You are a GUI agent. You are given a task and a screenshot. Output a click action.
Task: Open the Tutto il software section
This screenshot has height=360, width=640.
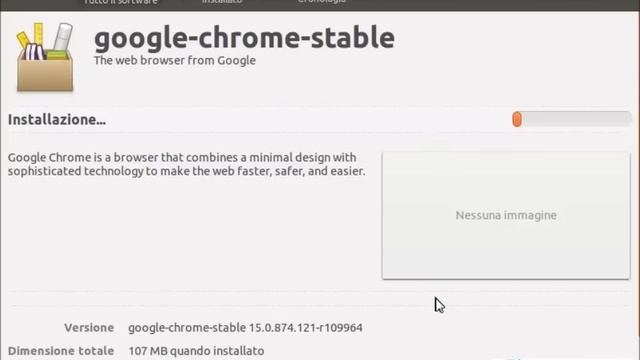(x=120, y=2)
